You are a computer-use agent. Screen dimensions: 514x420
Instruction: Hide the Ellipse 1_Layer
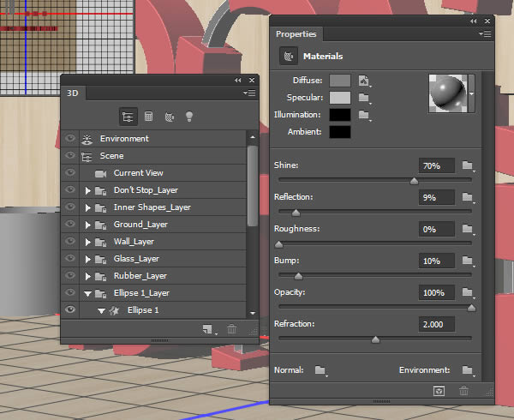[x=70, y=292]
